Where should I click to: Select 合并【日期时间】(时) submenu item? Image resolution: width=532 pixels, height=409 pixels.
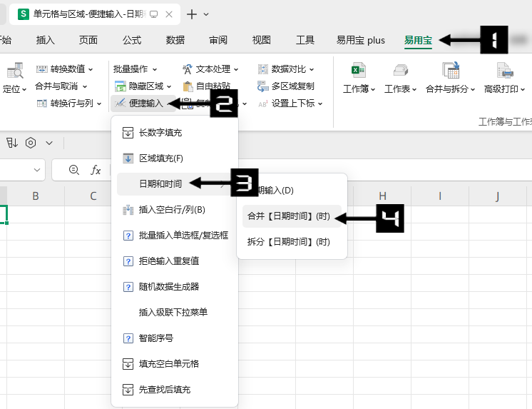pos(289,216)
